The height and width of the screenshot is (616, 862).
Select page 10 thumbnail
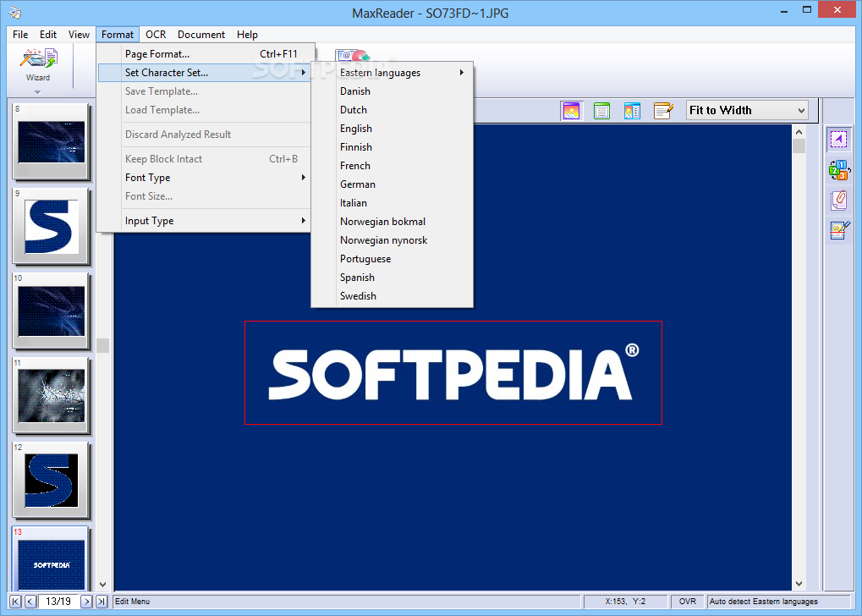coord(51,311)
